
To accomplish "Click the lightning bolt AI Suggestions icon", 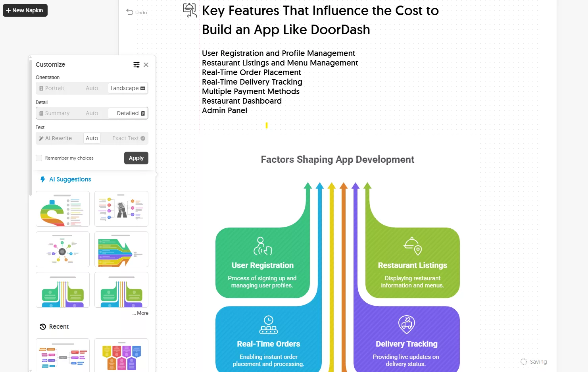I will point(43,179).
